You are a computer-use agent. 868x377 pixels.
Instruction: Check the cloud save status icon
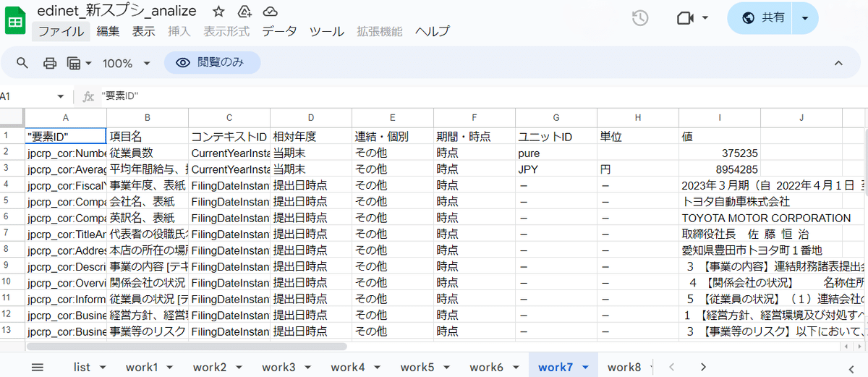tap(270, 12)
